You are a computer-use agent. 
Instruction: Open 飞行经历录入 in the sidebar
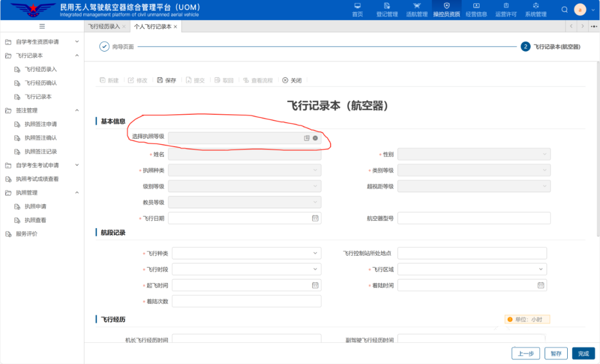(x=41, y=69)
